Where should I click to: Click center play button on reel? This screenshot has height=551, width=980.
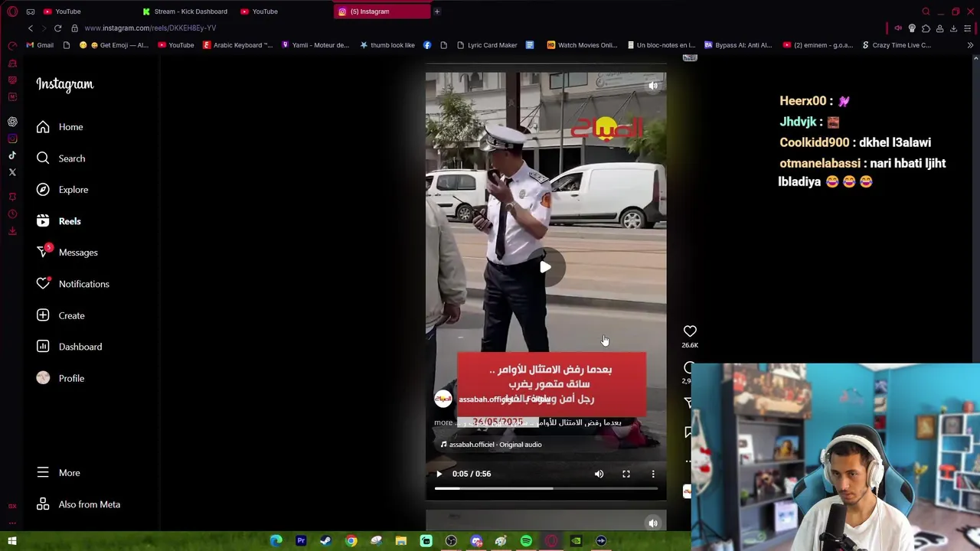(545, 267)
